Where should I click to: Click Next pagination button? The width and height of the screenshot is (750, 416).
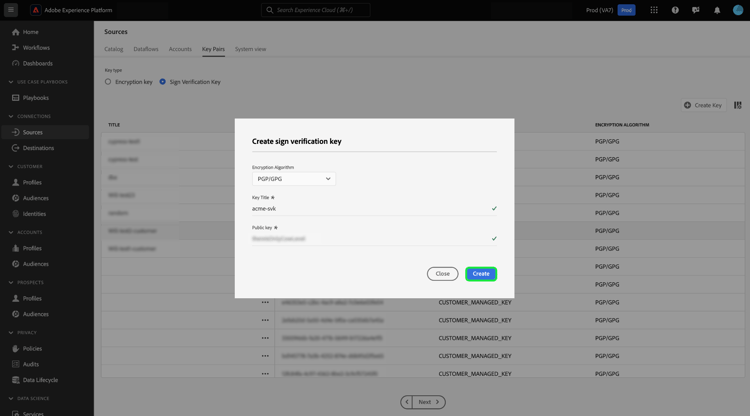tap(429, 402)
